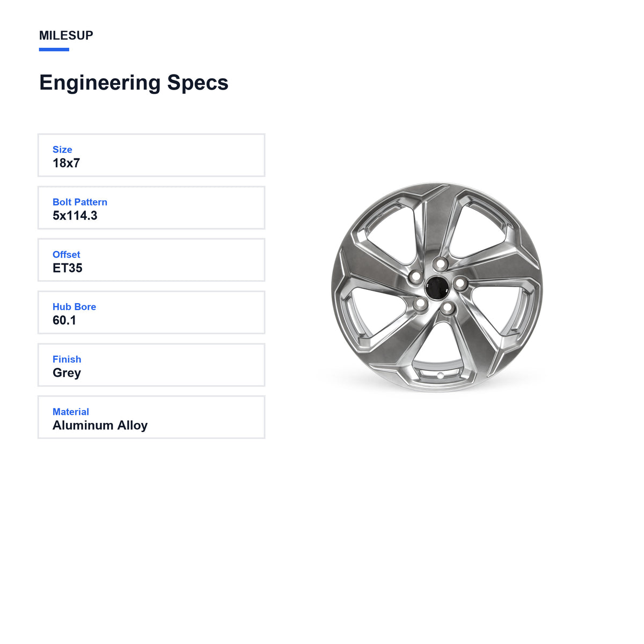Click the Bolt Pattern label

(x=80, y=202)
